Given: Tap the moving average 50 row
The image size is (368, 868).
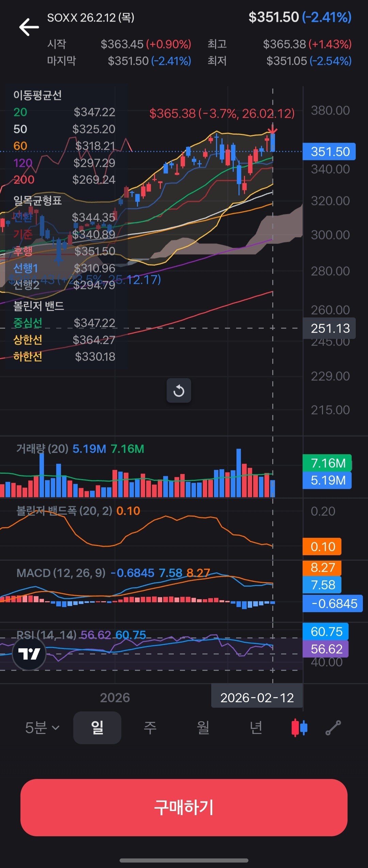Looking at the screenshot, I should 64,129.
